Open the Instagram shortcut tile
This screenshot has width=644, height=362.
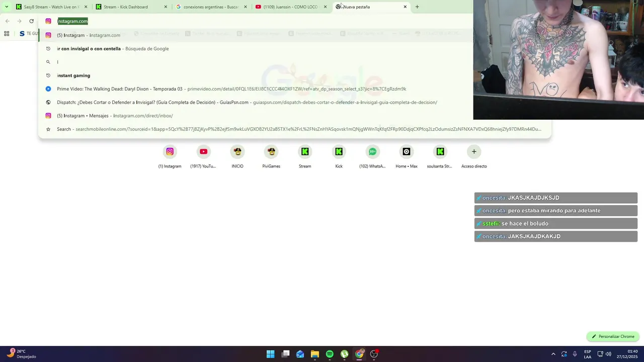coord(170,157)
